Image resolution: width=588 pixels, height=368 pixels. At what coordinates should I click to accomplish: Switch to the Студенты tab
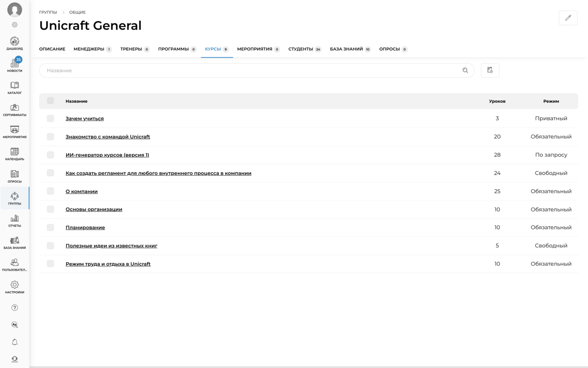[x=305, y=49]
